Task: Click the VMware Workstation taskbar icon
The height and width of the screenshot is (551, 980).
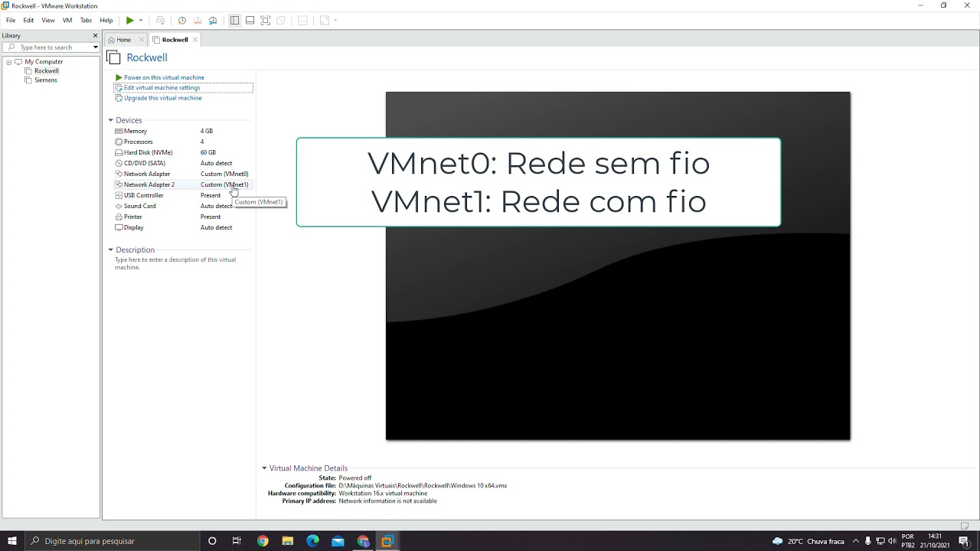Action: pos(387,541)
